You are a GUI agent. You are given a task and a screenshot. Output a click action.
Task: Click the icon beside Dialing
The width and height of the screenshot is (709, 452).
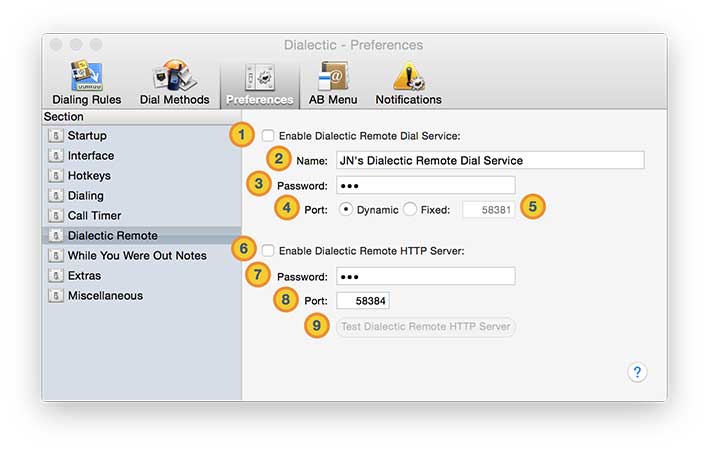point(56,196)
